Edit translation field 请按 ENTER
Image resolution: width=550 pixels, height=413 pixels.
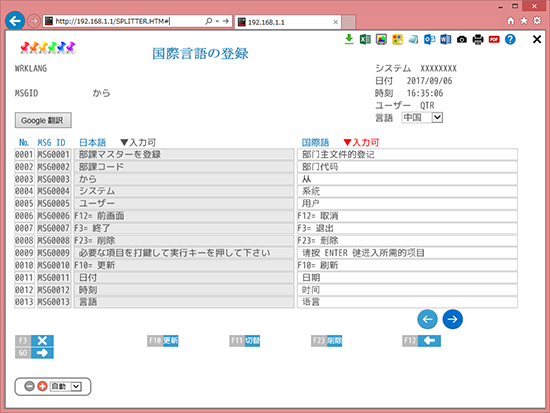(407, 253)
